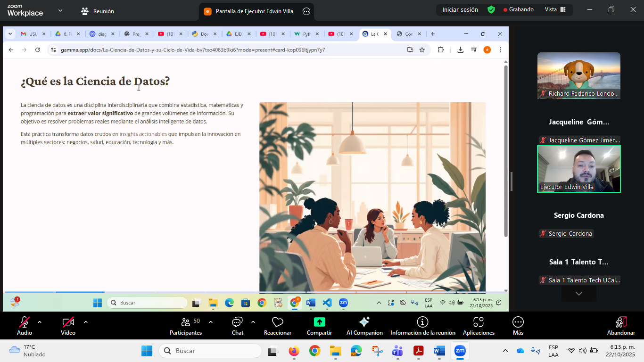Open the Vista layout menu
The image size is (644, 362).
click(555, 9)
